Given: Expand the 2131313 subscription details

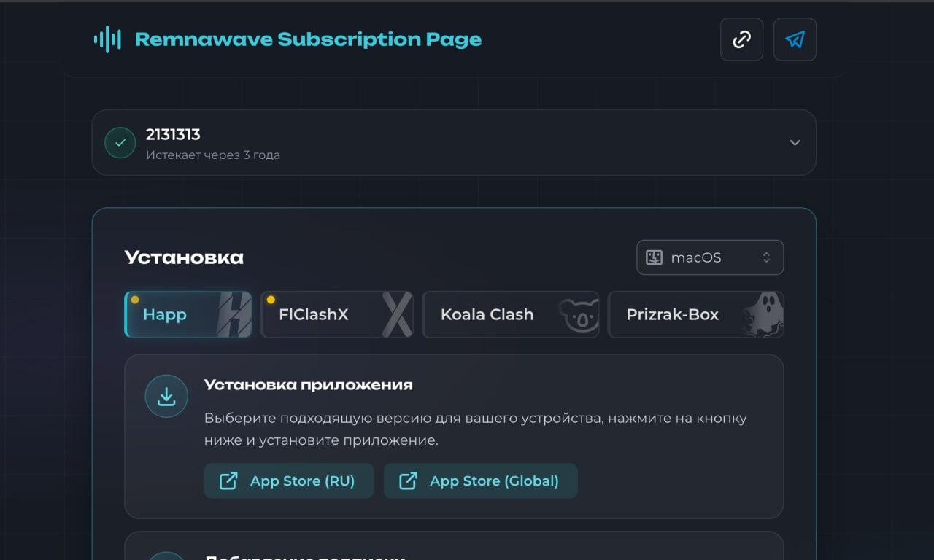Looking at the screenshot, I should pyautogui.click(x=795, y=143).
